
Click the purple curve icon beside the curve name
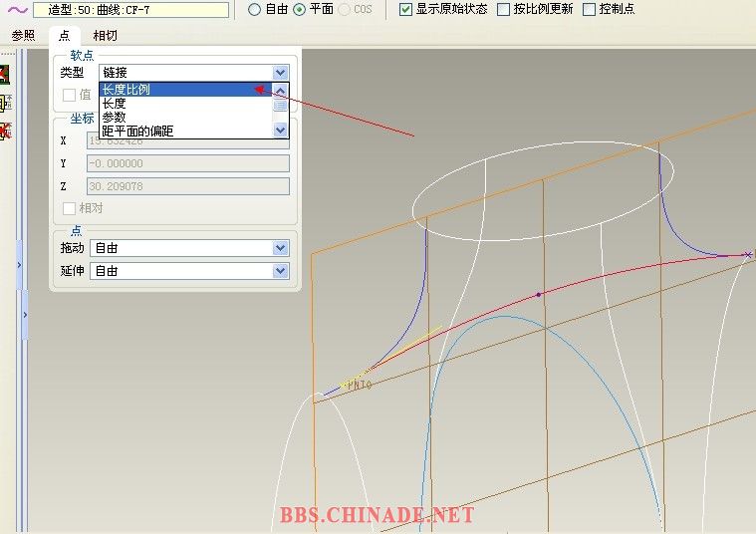pos(17,9)
